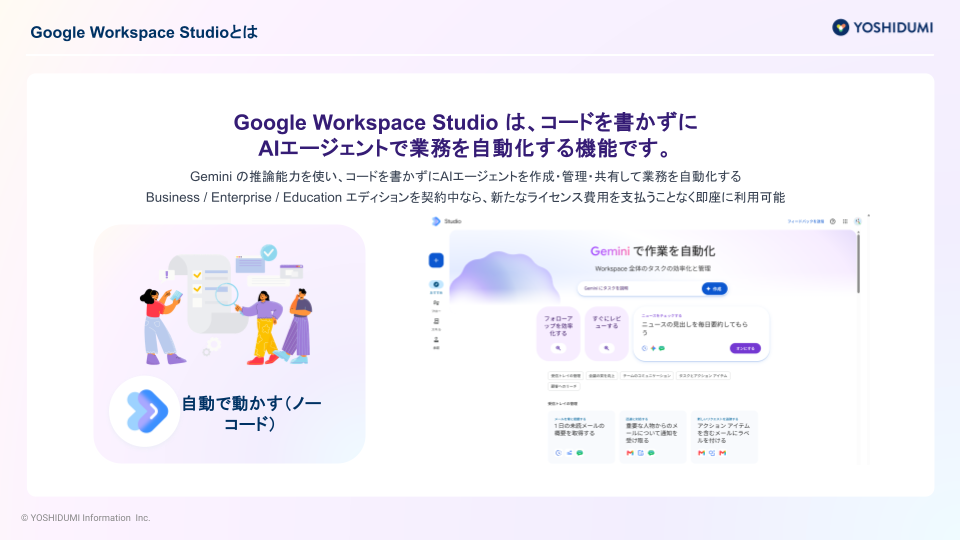Screen dimensions: 960x540
Task: Click the purple オンにする button
Action: 745,348
